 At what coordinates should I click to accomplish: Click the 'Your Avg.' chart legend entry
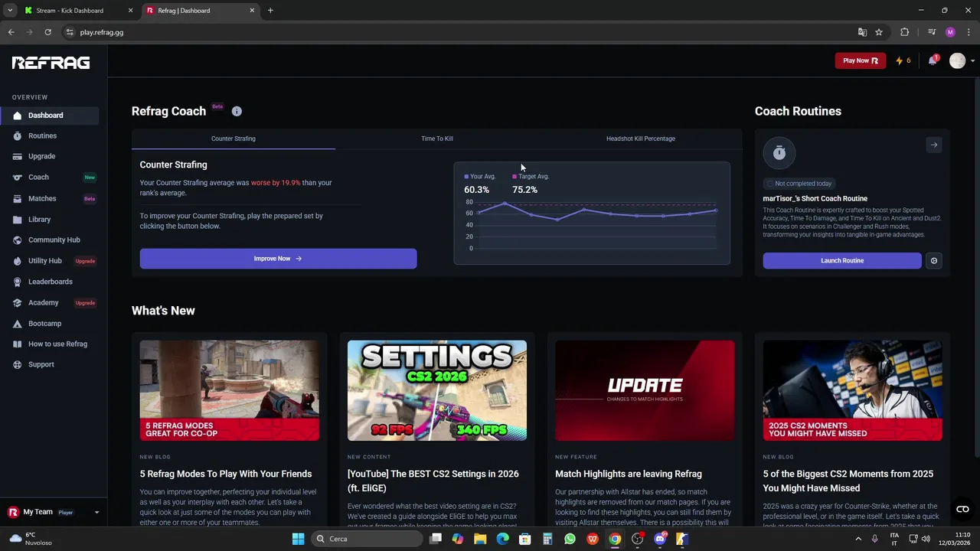point(480,177)
